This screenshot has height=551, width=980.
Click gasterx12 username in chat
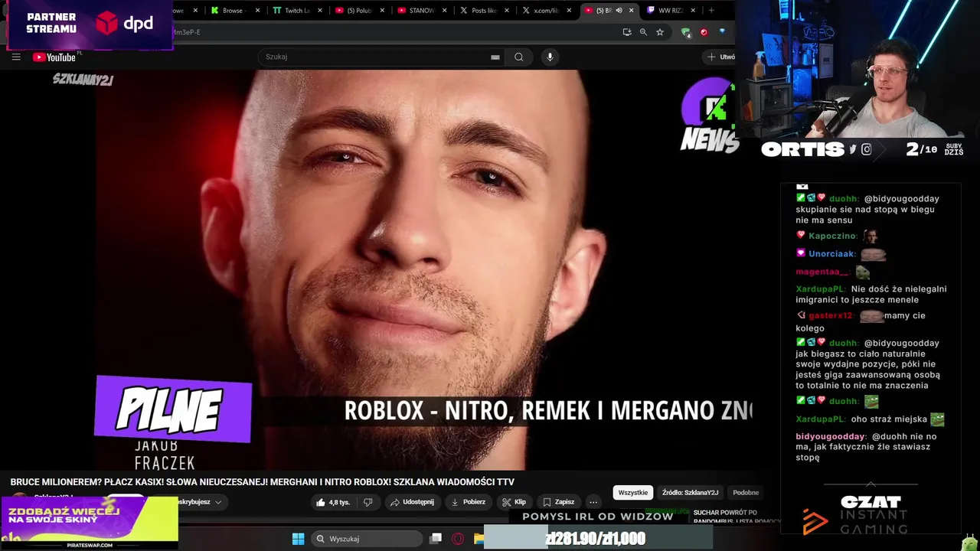pyautogui.click(x=831, y=316)
